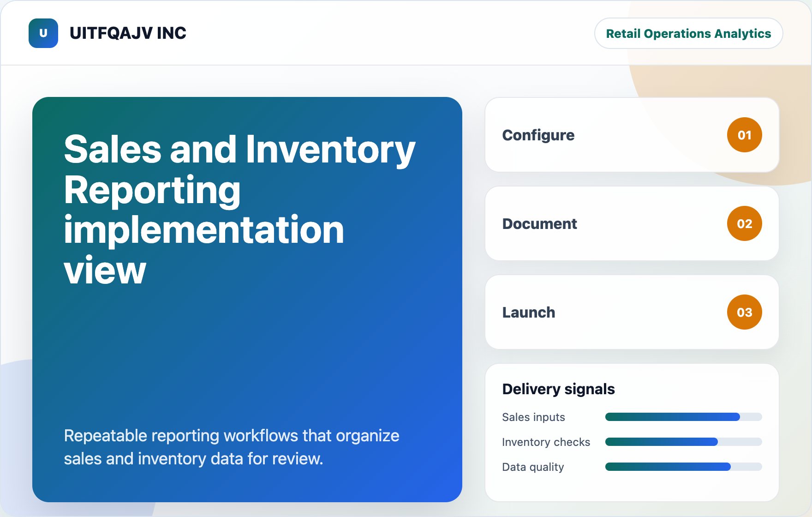Screen dimensions: 812x517
Task: Click the Delivery signals heading
Action: pos(558,389)
